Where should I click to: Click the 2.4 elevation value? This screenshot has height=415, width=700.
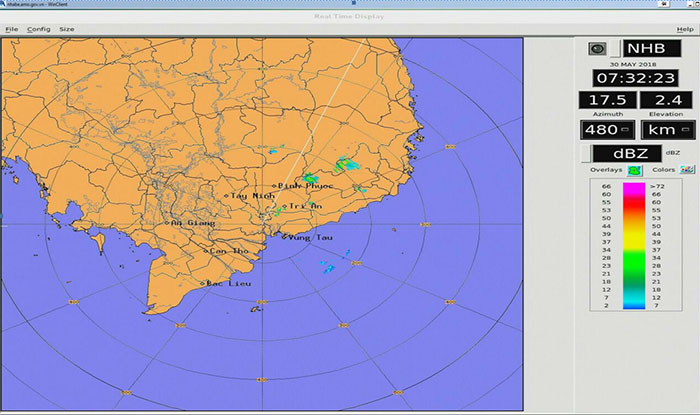tap(666, 100)
